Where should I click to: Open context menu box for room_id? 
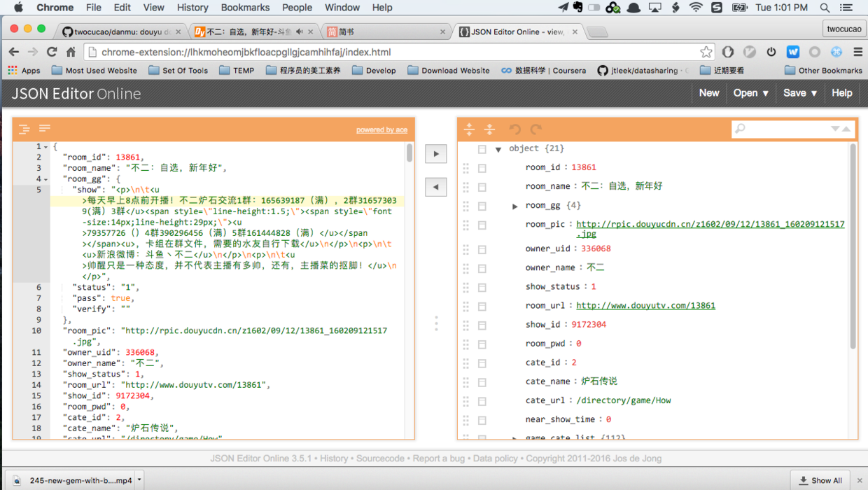tap(482, 168)
